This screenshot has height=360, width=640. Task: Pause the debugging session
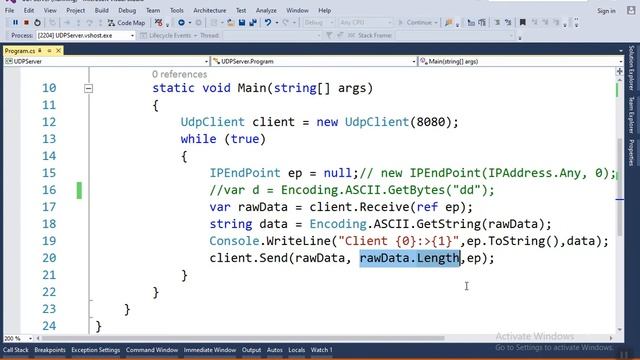pyautogui.click(x=16, y=23)
